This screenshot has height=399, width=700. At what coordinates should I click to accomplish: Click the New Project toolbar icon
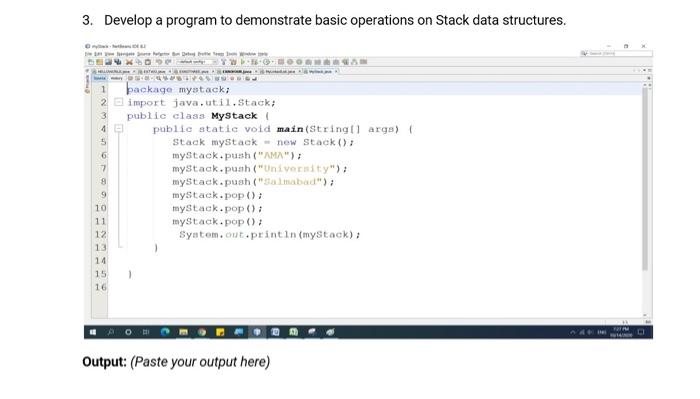pos(100,62)
